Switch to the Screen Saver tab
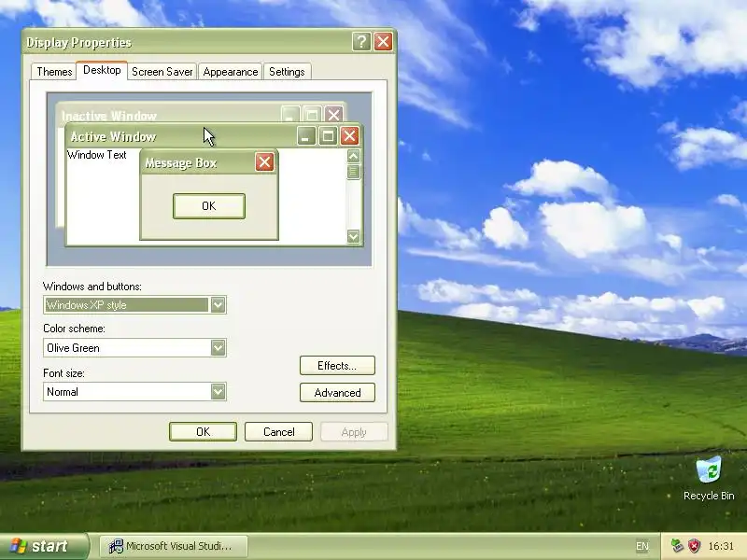The height and width of the screenshot is (560, 747). click(x=162, y=72)
